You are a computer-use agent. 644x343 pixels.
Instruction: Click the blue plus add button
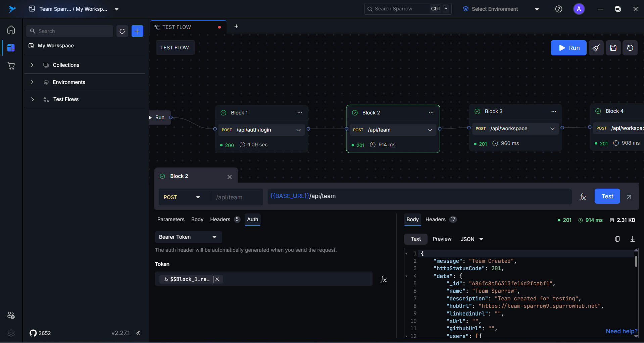click(137, 31)
